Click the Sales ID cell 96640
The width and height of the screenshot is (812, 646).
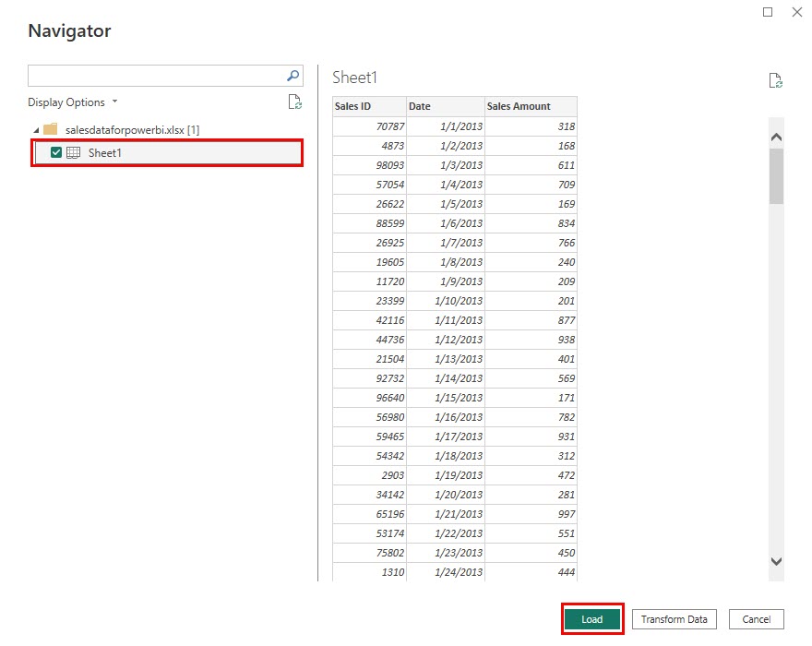click(x=369, y=398)
